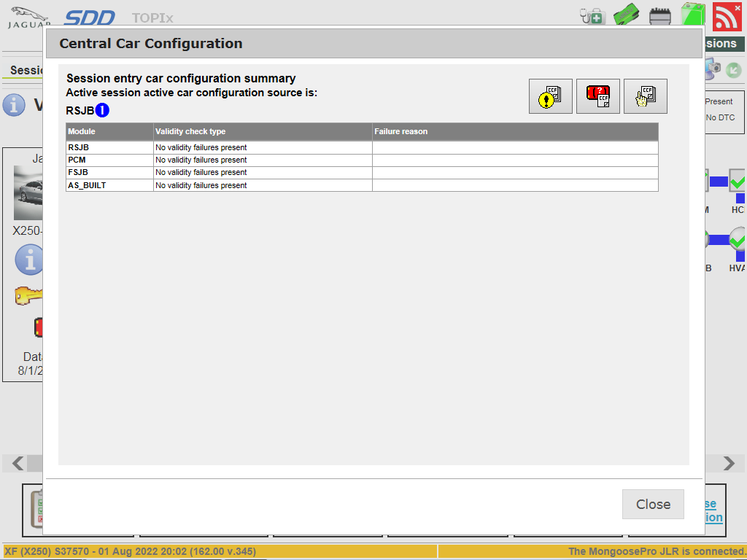
Task: Select the RSJB module row
Action: click(x=109, y=147)
